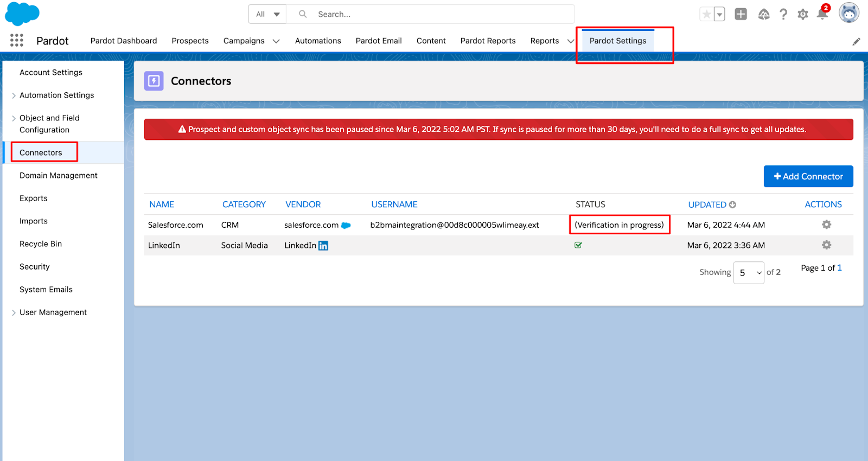Click the STATUS column header

pyautogui.click(x=590, y=204)
